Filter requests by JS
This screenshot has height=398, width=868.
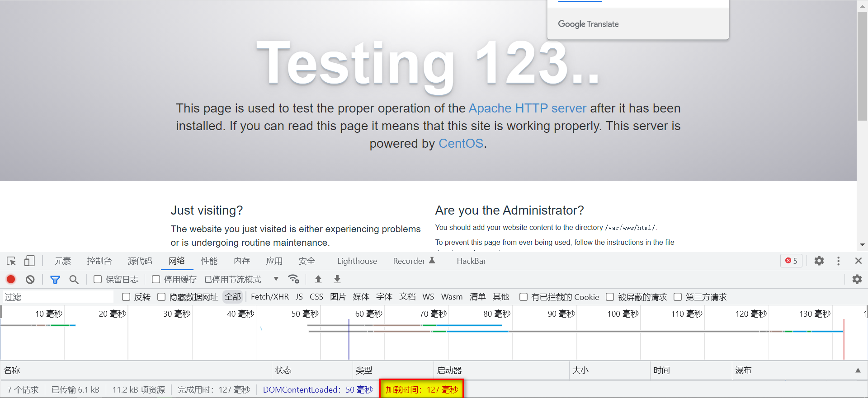[x=299, y=297]
